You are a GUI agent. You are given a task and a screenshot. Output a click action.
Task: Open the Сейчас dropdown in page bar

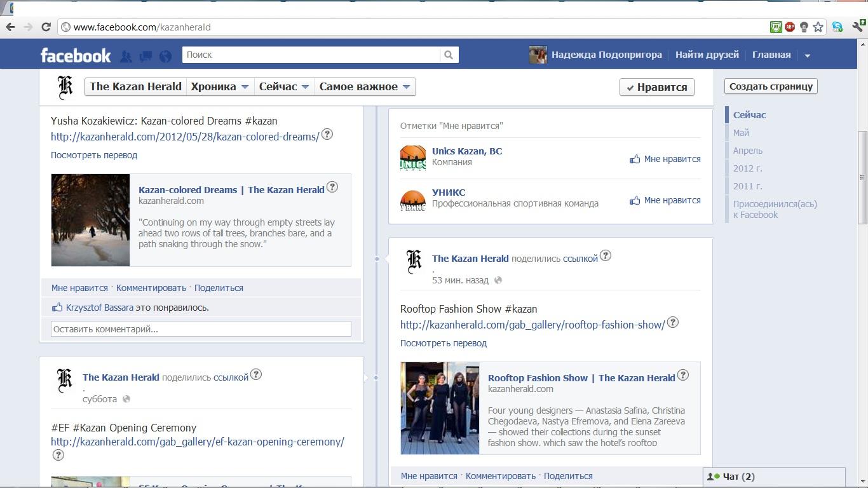point(284,87)
